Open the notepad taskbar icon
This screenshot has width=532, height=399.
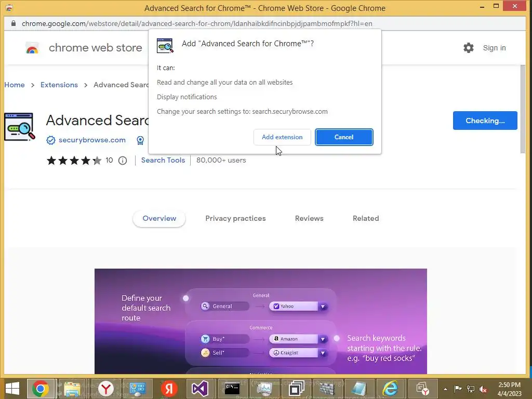(x=359, y=389)
